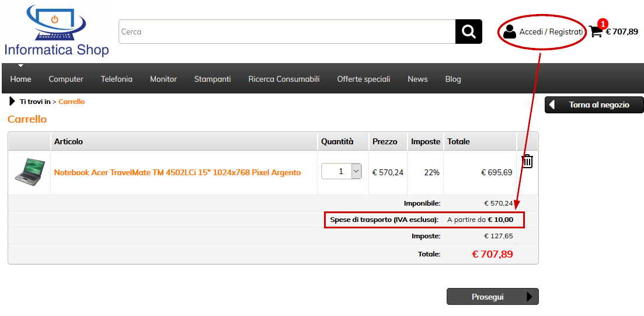Click the shopping cart icon
Image resolution: width=644 pixels, height=316 pixels.
(x=596, y=32)
